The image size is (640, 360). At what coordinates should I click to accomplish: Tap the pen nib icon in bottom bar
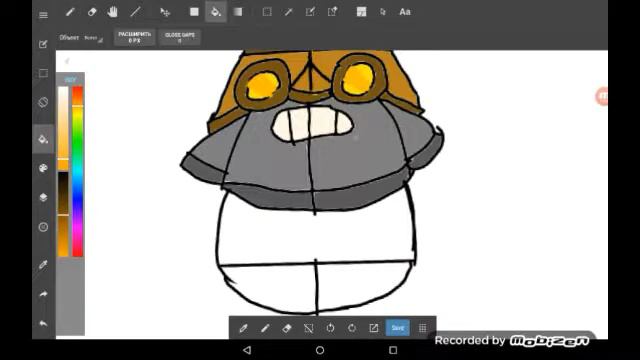243,328
